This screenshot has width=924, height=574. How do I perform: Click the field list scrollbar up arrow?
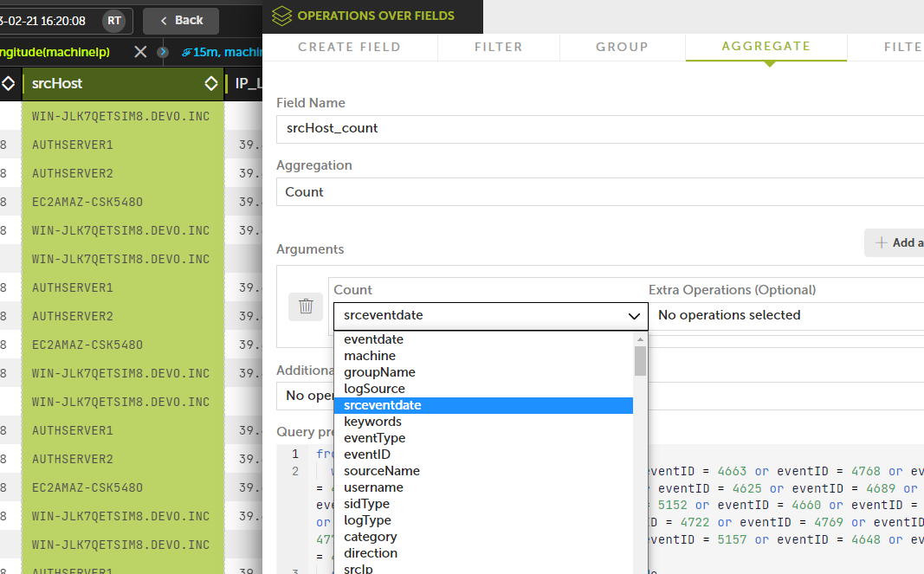tap(640, 339)
